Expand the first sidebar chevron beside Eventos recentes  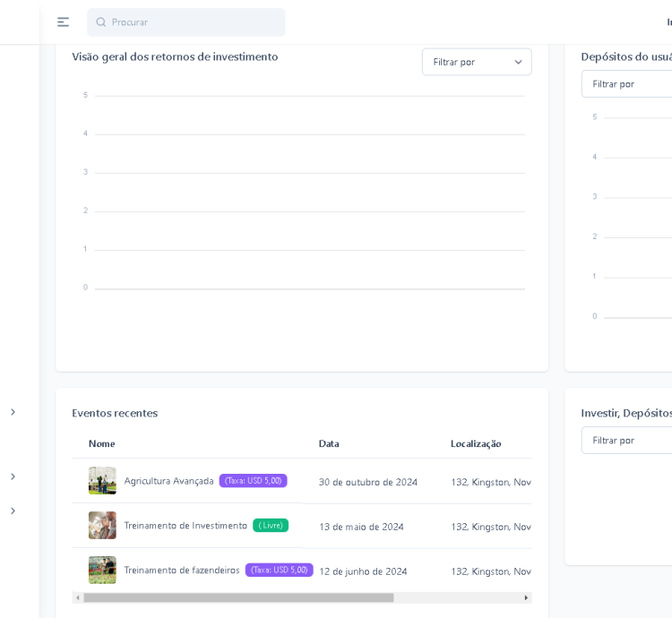pos(13,412)
